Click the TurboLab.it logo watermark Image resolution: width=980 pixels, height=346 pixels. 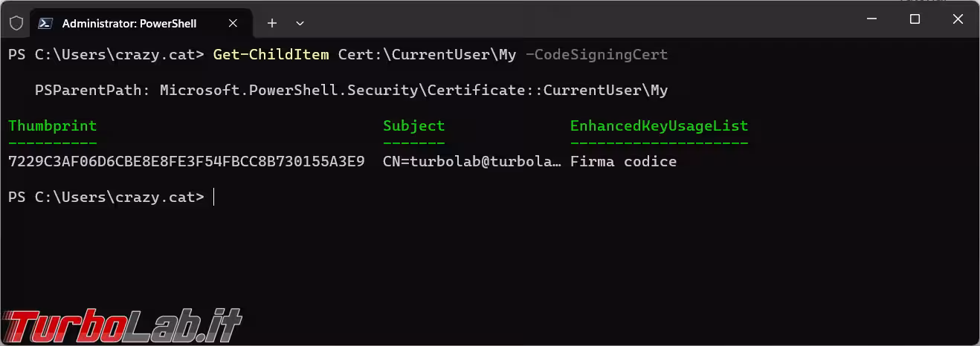pos(121,324)
